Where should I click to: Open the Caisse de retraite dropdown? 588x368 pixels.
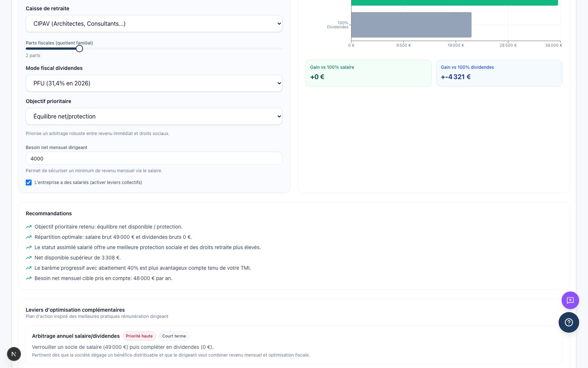click(154, 24)
